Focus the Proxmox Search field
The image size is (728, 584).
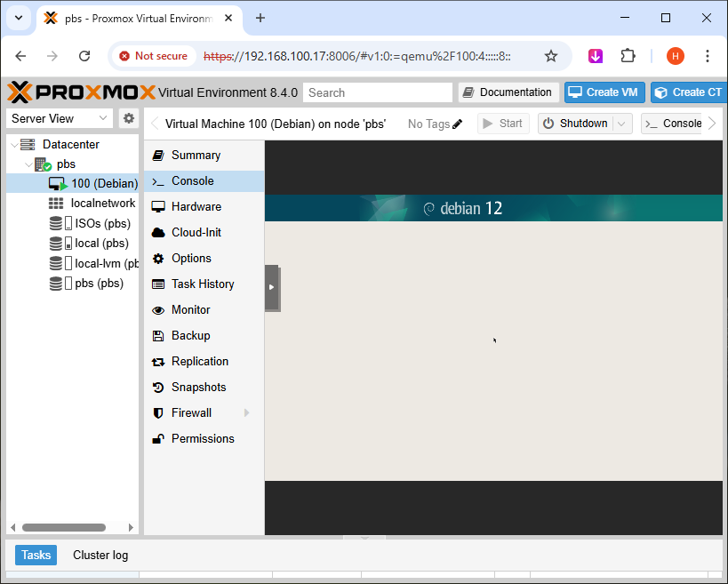[x=378, y=92]
